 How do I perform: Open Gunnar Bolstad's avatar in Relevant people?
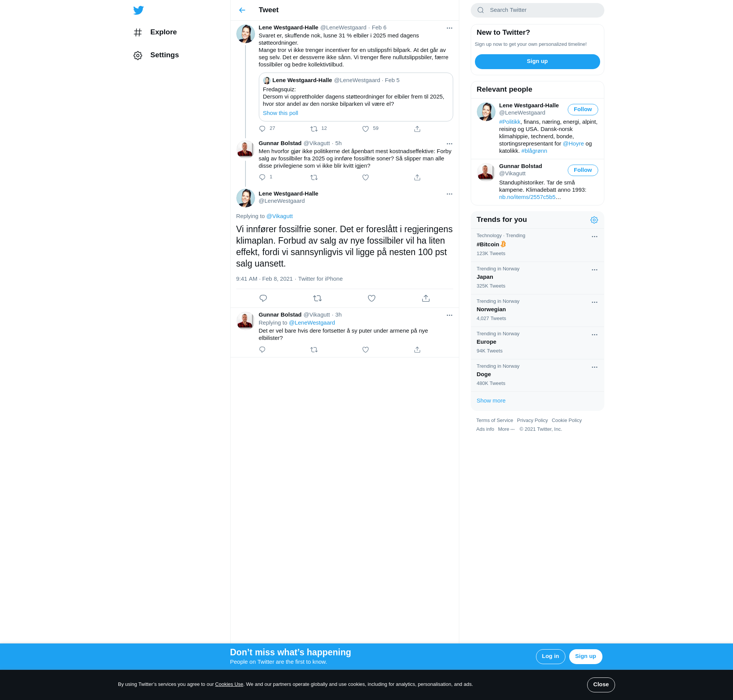click(486, 172)
